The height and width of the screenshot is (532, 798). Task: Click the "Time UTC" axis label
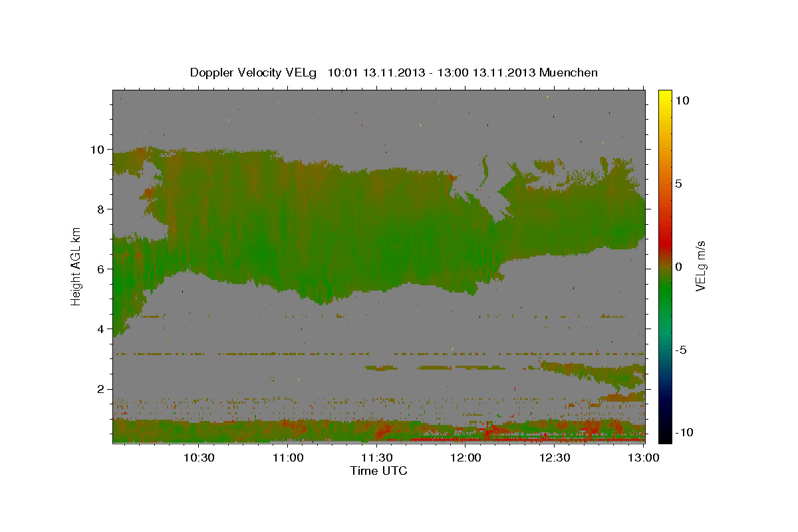378,471
